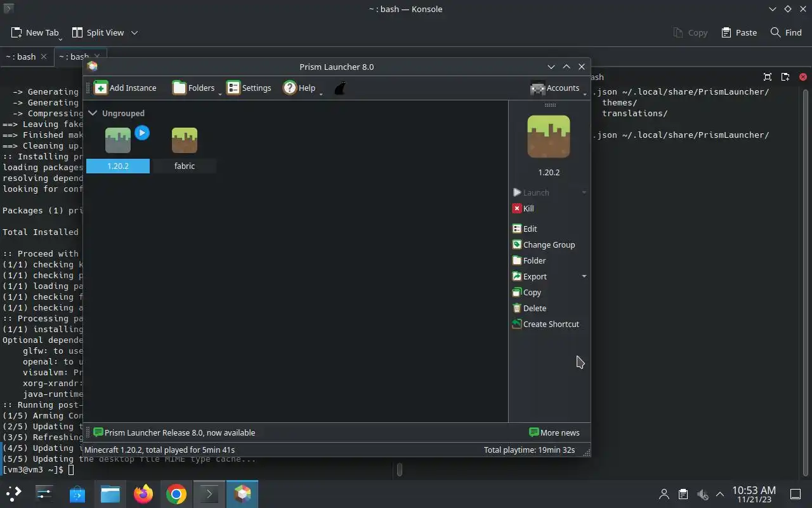Click total playtime status text

[x=529, y=450]
